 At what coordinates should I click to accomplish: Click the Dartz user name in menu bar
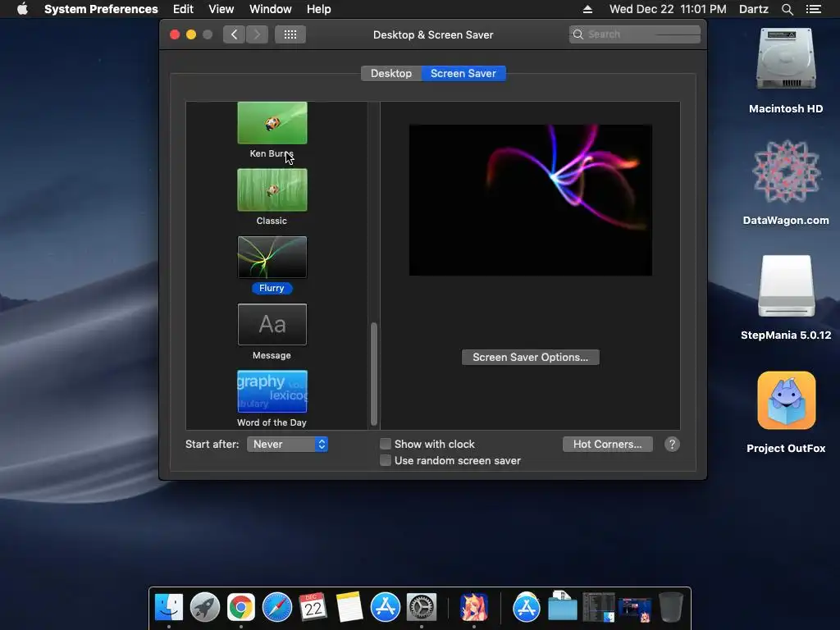753,9
